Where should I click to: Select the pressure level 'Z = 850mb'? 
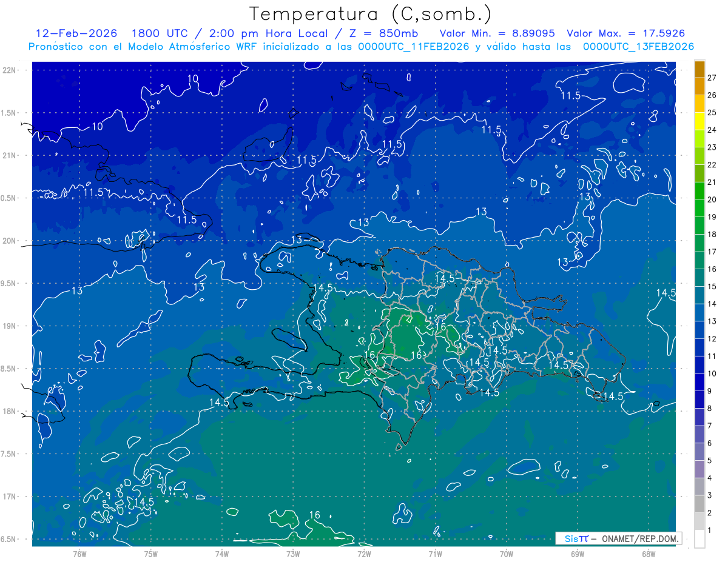tap(382, 34)
